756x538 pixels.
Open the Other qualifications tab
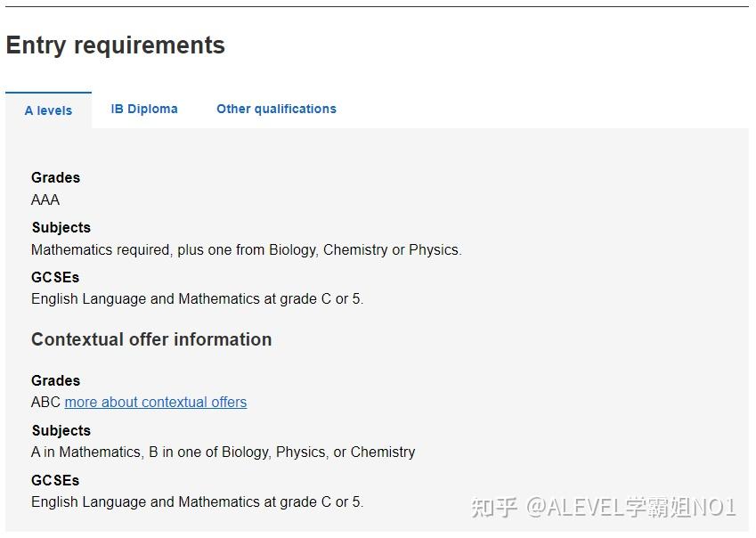276,109
